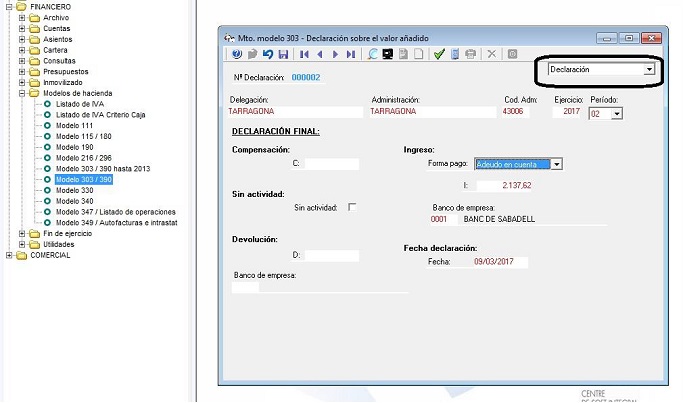Open Modelo 347 / Listado de operaciones
Screen dimensions: 684x403
[116, 212]
